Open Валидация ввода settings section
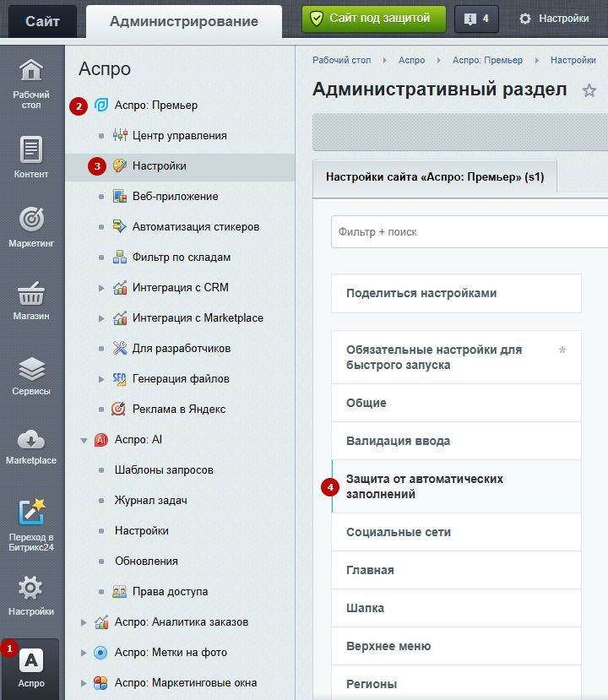The height and width of the screenshot is (700, 608). click(x=456, y=441)
